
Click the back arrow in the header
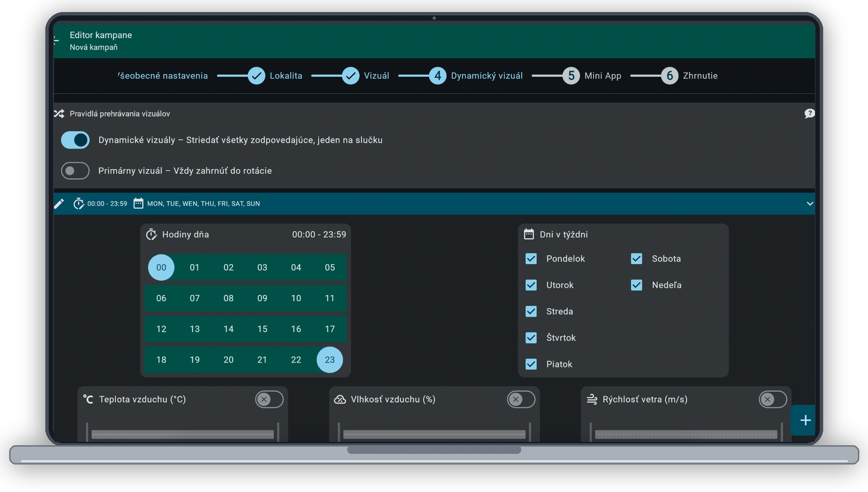click(56, 41)
